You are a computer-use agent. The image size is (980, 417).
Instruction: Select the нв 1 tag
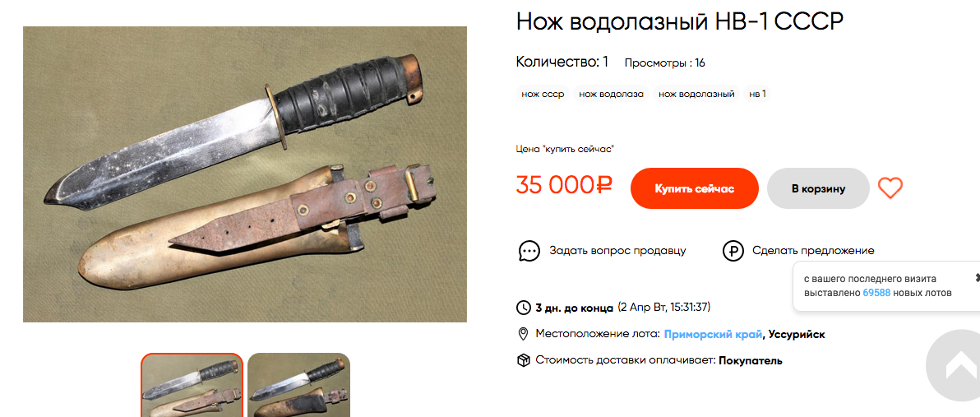pos(757,95)
